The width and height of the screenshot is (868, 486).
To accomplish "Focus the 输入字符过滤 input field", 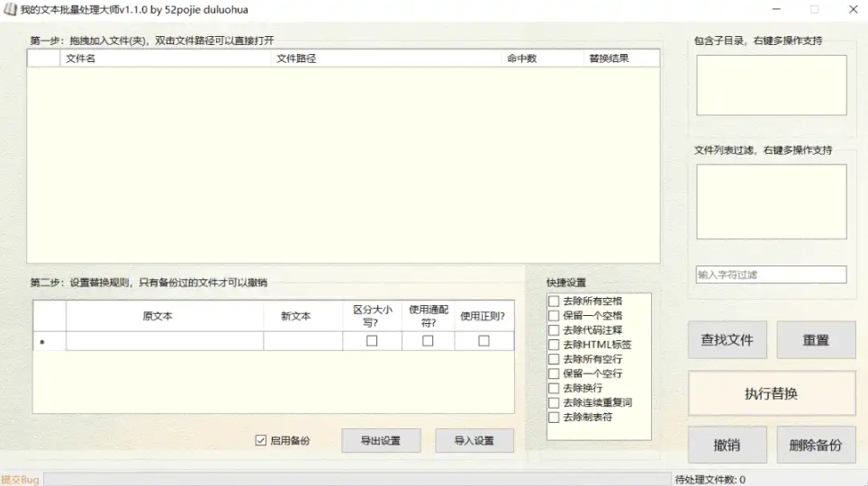I will pyautogui.click(x=771, y=274).
